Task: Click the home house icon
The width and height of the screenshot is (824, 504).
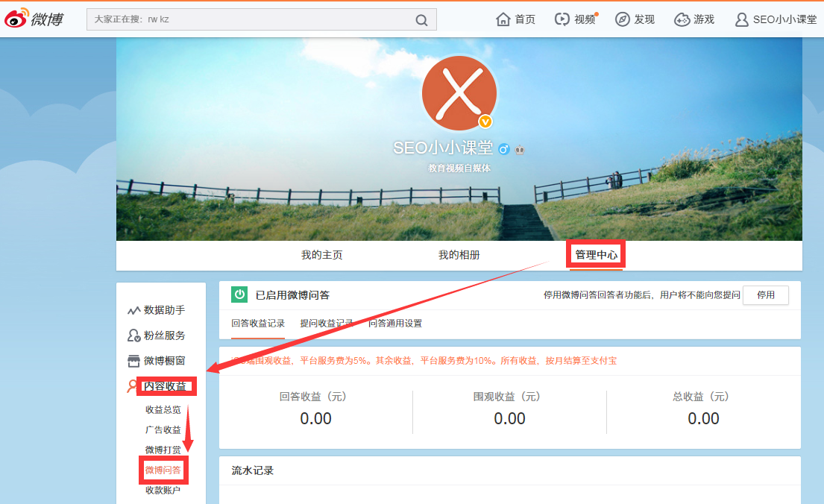Action: pos(503,19)
